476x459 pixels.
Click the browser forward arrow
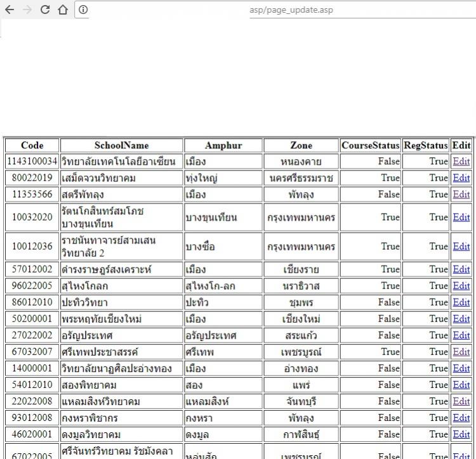pyautogui.click(x=27, y=10)
